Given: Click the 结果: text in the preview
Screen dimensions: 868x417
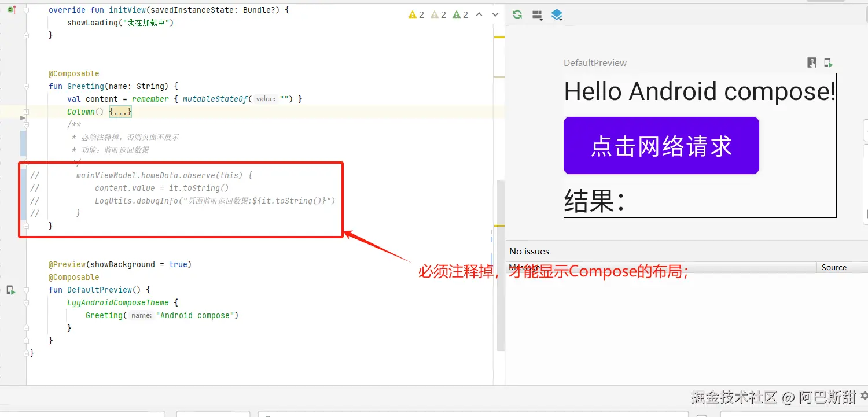Looking at the screenshot, I should [594, 201].
